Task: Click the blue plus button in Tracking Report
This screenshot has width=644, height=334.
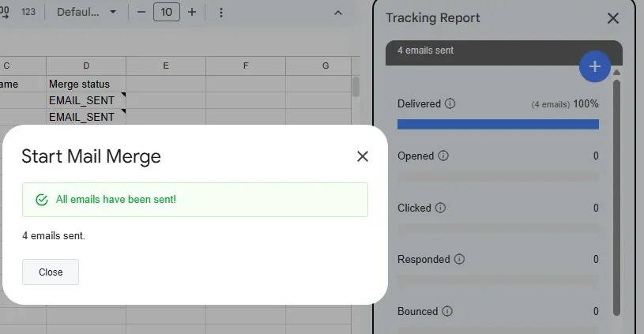Action: tap(595, 66)
